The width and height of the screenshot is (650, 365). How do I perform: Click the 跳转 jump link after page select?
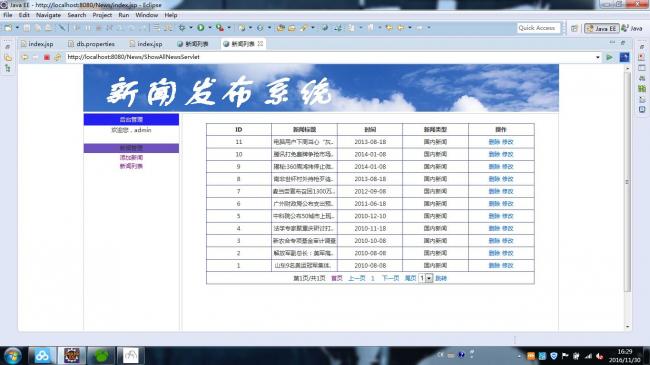441,278
